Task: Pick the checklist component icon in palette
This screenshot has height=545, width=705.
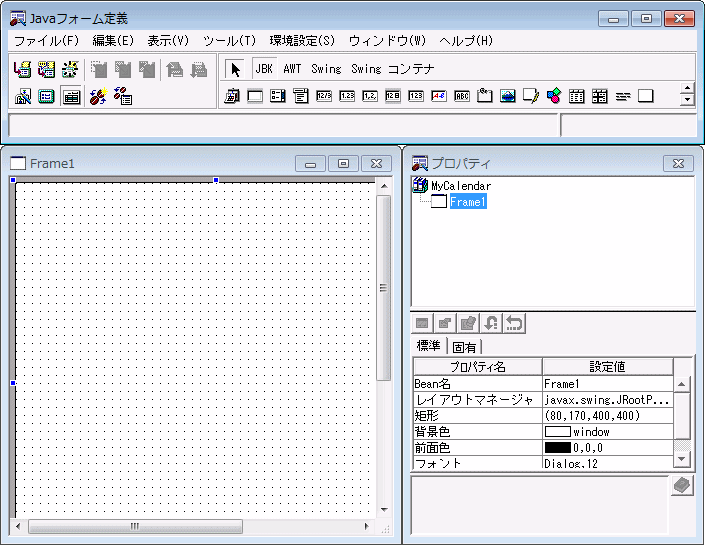Action: 278,96
